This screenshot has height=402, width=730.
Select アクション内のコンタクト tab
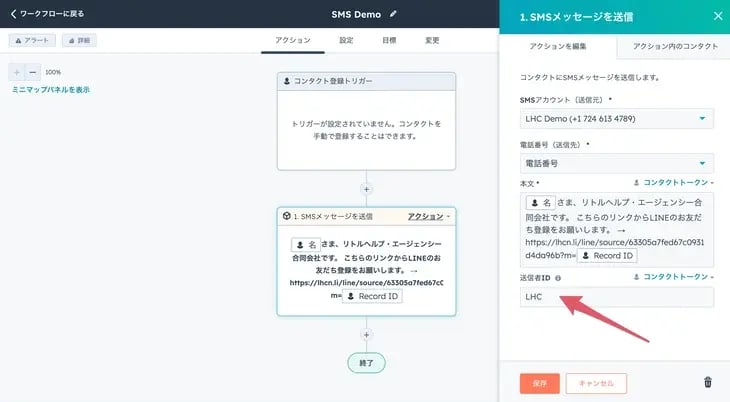click(675, 46)
